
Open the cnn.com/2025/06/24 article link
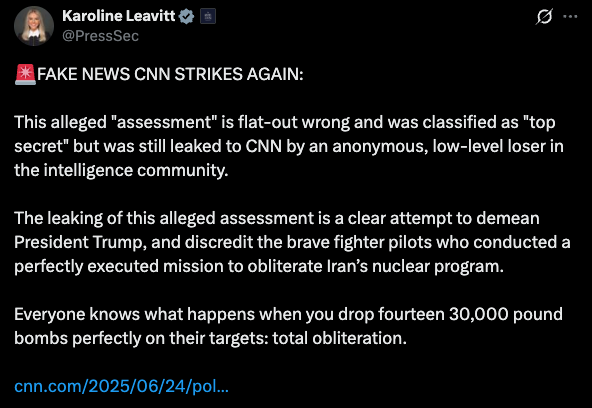click(x=122, y=386)
